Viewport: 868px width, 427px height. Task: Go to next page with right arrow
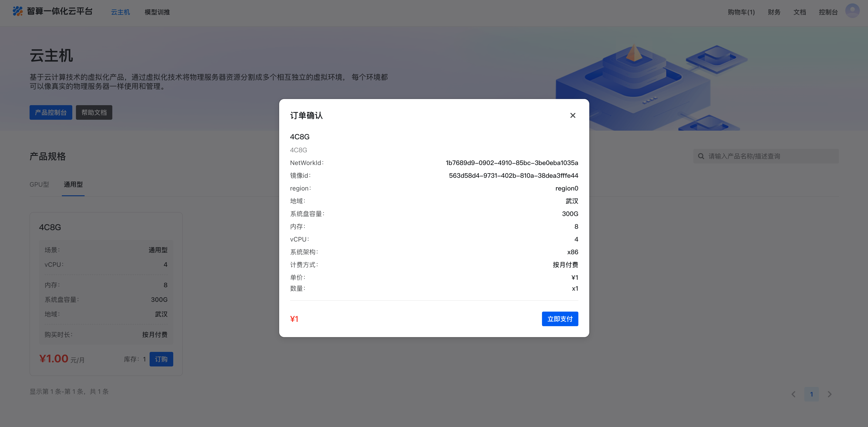pyautogui.click(x=829, y=394)
